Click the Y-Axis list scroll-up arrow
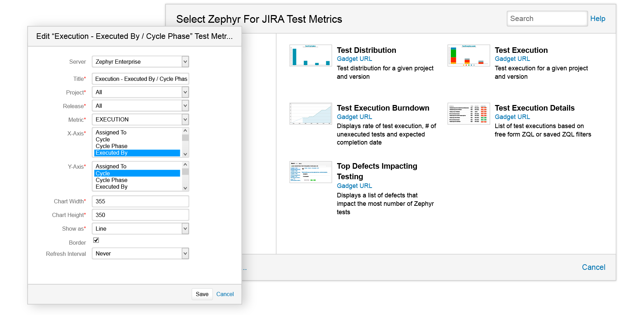This screenshot has height=315, width=644. pyautogui.click(x=185, y=164)
